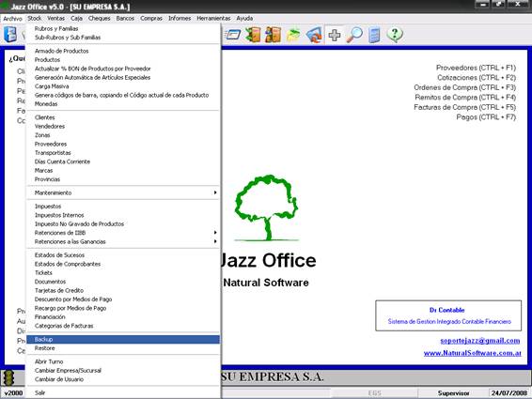Image resolution: width=532 pixels, height=399 pixels.
Task: Open the Herramientas menu
Action: [x=213, y=18]
